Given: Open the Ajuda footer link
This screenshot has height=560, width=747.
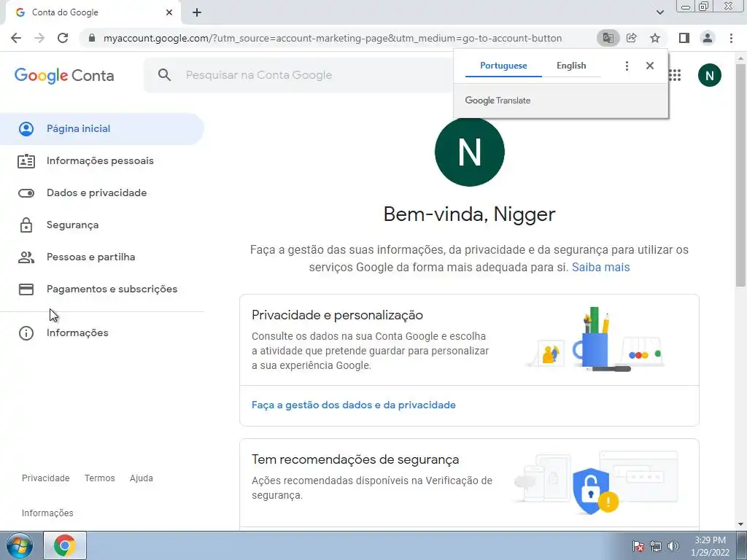Looking at the screenshot, I should (142, 478).
